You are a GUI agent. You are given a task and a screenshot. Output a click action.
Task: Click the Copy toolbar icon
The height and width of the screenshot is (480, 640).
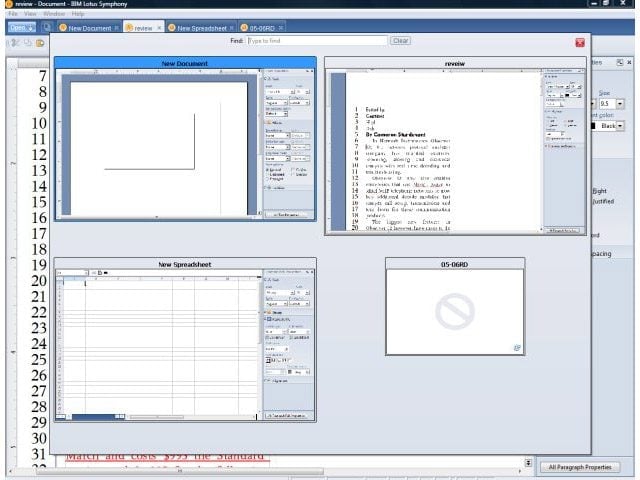coord(28,43)
